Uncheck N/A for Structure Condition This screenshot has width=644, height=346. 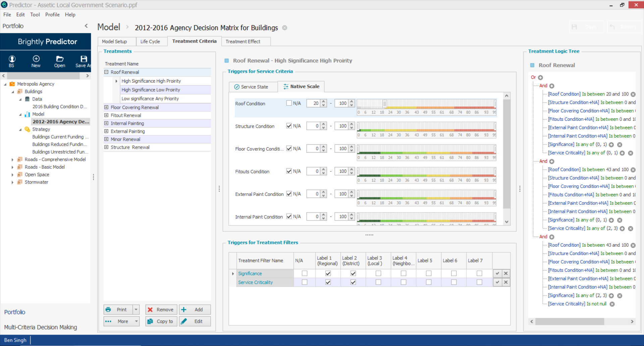tap(289, 126)
